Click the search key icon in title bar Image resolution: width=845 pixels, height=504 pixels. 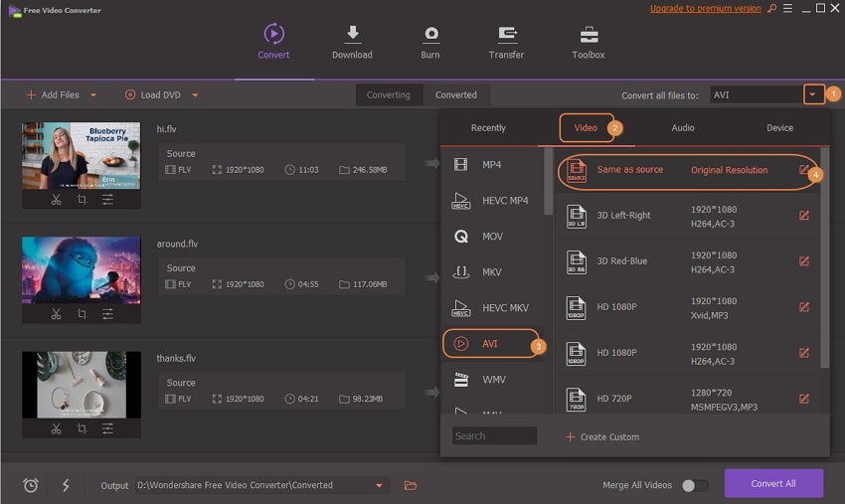[x=772, y=8]
